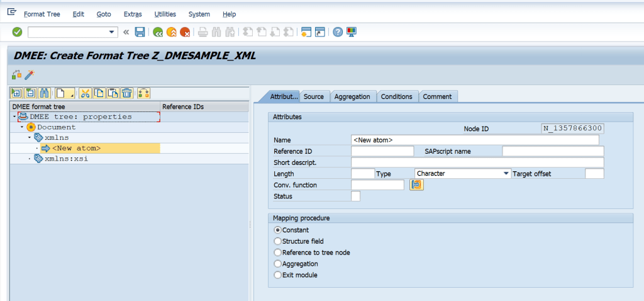Click the Find binoculars icon in main toolbar
The height and width of the screenshot is (301, 644).
point(216,32)
